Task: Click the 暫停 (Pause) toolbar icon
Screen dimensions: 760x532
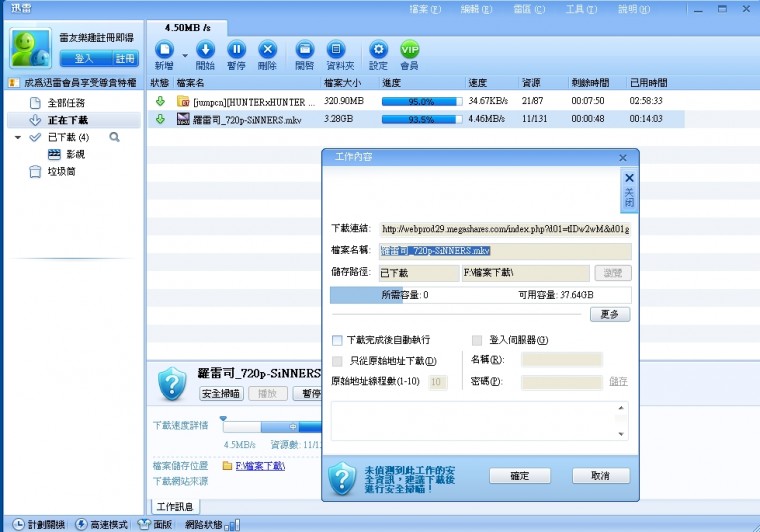Action: pyautogui.click(x=237, y=49)
